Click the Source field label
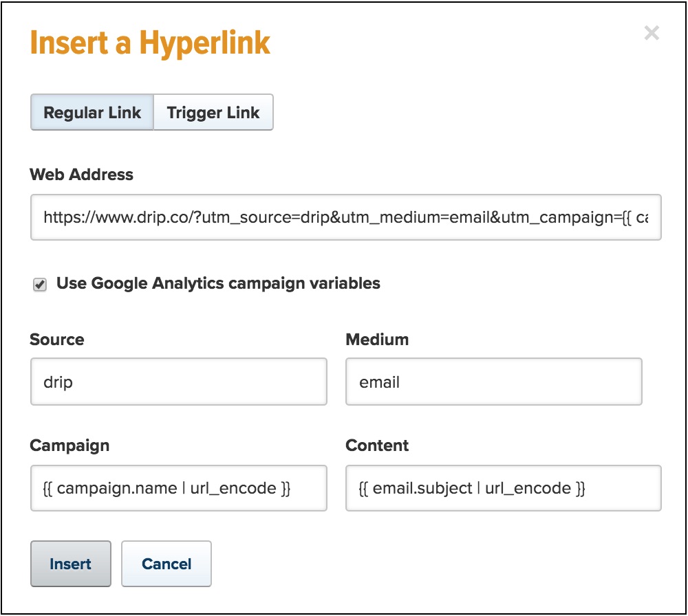This screenshot has width=688, height=616. [57, 340]
